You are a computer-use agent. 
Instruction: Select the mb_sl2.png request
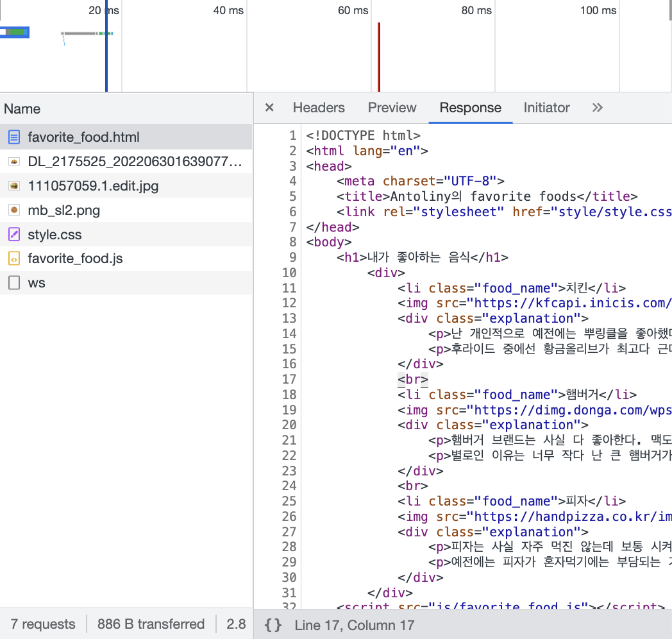[126, 210]
